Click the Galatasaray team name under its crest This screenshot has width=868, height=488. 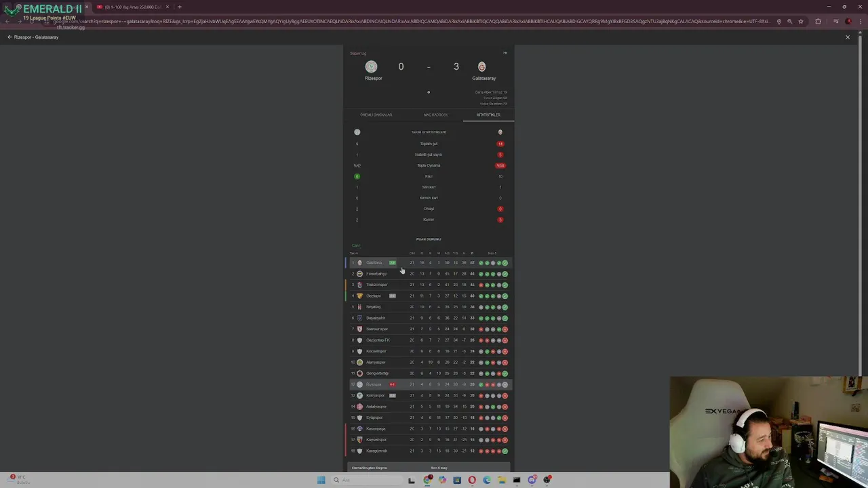[x=484, y=78]
